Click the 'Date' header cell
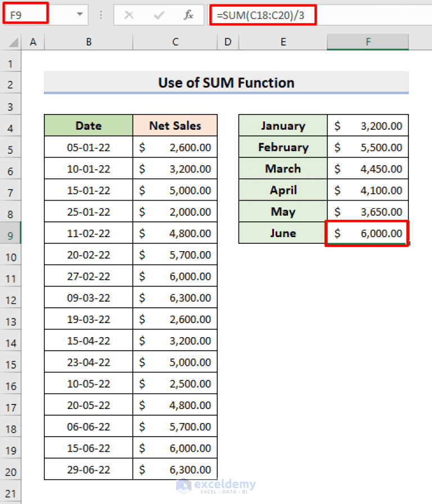This screenshot has width=432, height=504. point(88,125)
